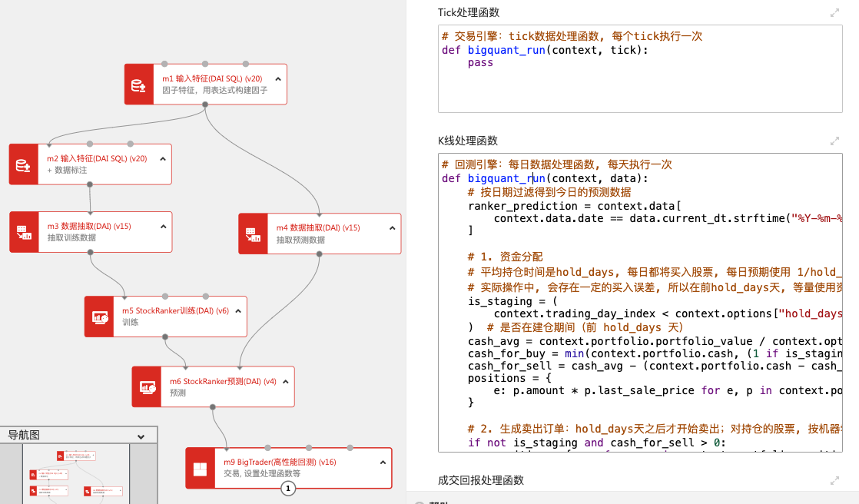This screenshot has width=859, height=504.
Task: Click the m2 node bottom output port
Action: tap(90, 184)
